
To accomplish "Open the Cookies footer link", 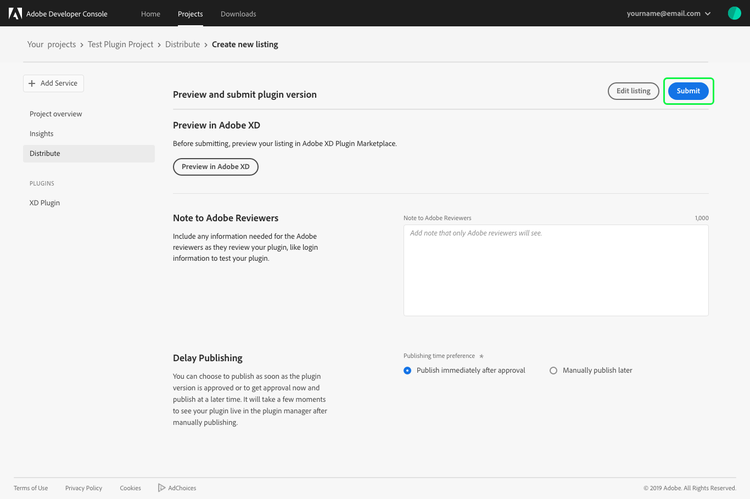I will point(130,488).
